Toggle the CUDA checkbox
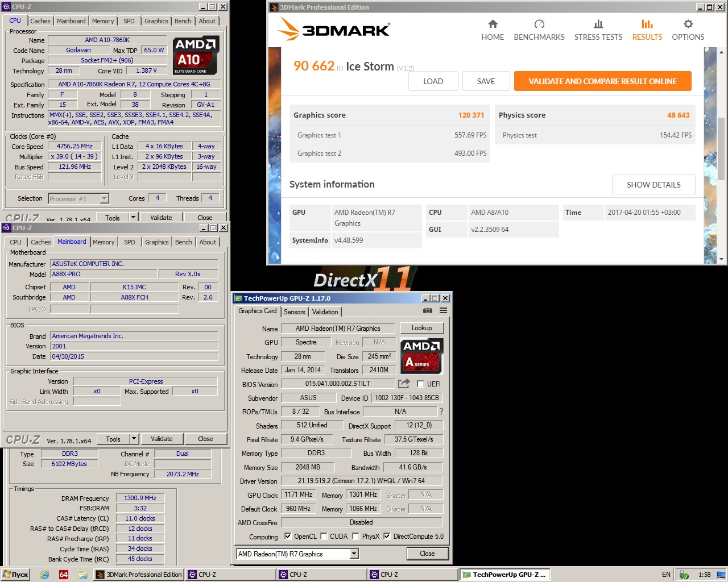 point(324,536)
